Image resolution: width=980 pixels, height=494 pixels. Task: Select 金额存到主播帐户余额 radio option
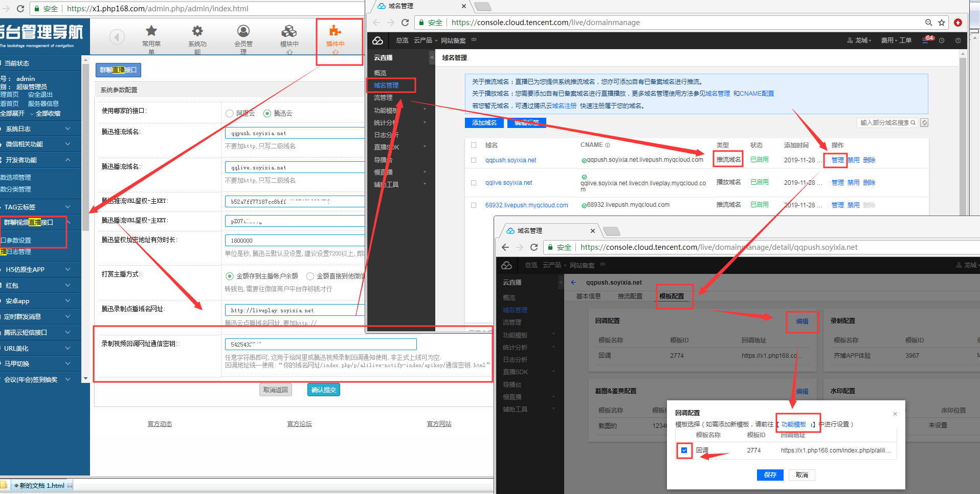click(x=230, y=276)
